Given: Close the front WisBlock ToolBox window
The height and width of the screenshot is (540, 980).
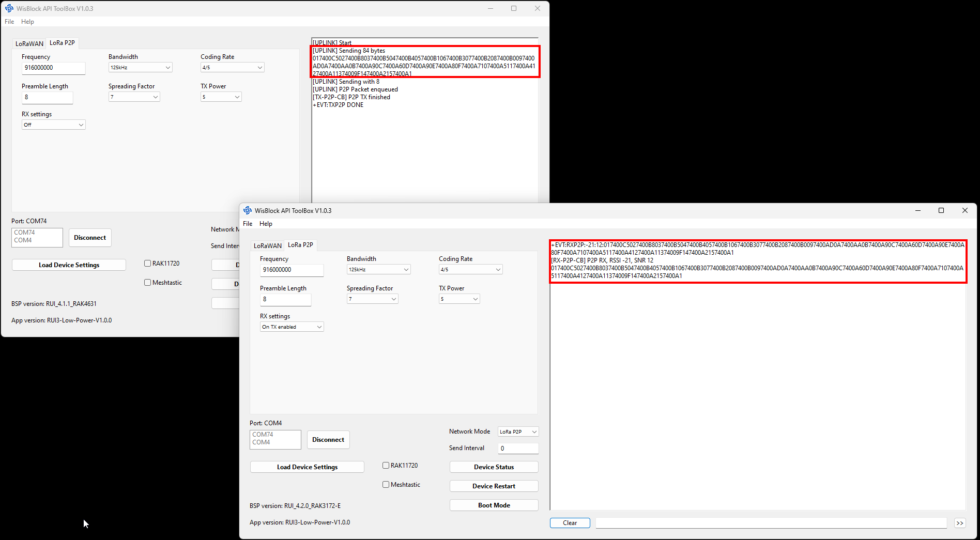Looking at the screenshot, I should pos(964,210).
